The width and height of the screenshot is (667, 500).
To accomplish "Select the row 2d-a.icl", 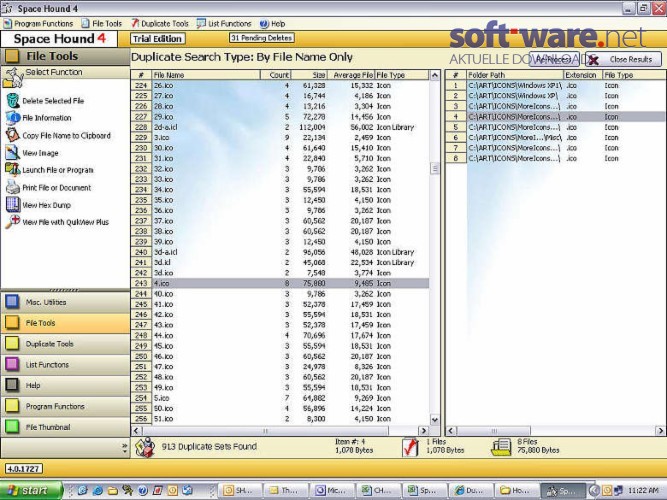I will pos(280,127).
